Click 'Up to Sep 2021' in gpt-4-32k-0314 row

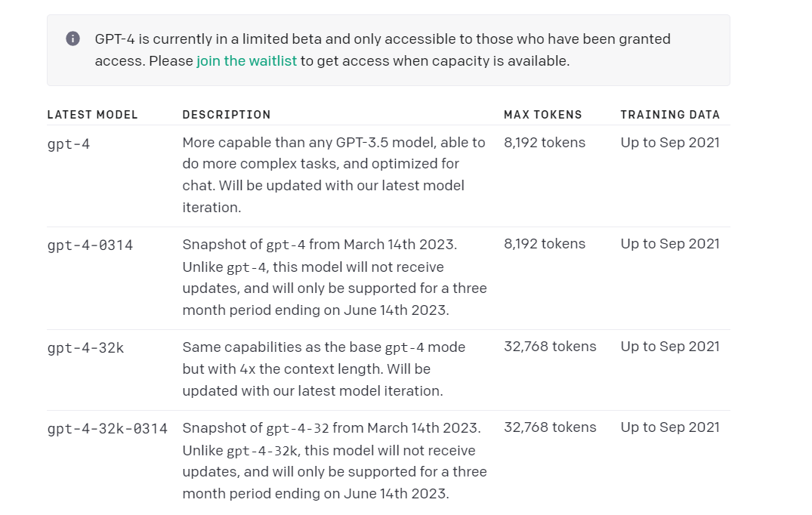(x=670, y=427)
